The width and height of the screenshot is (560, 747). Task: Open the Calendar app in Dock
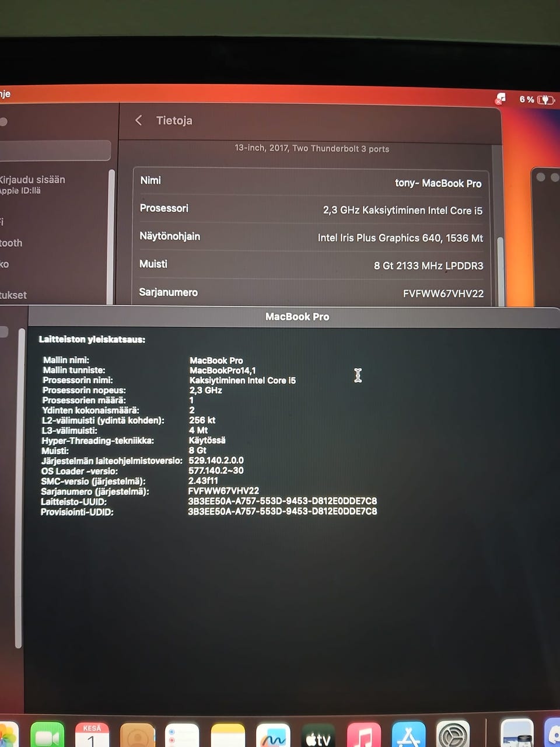click(x=92, y=735)
